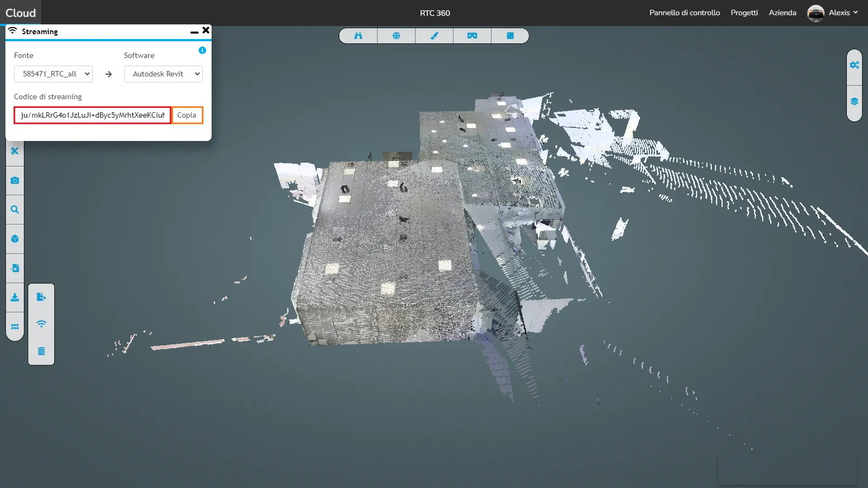Click the streaming code input field
Image resolution: width=868 pixels, height=488 pixels.
[92, 115]
